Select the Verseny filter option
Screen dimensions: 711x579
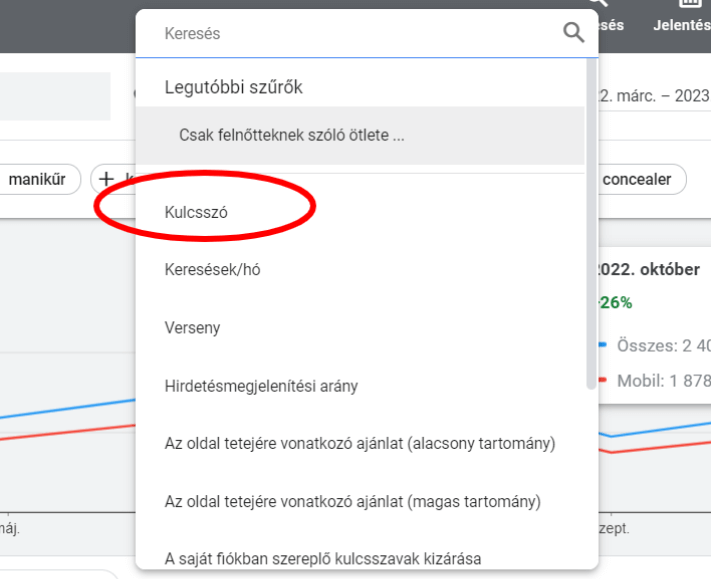point(360,328)
